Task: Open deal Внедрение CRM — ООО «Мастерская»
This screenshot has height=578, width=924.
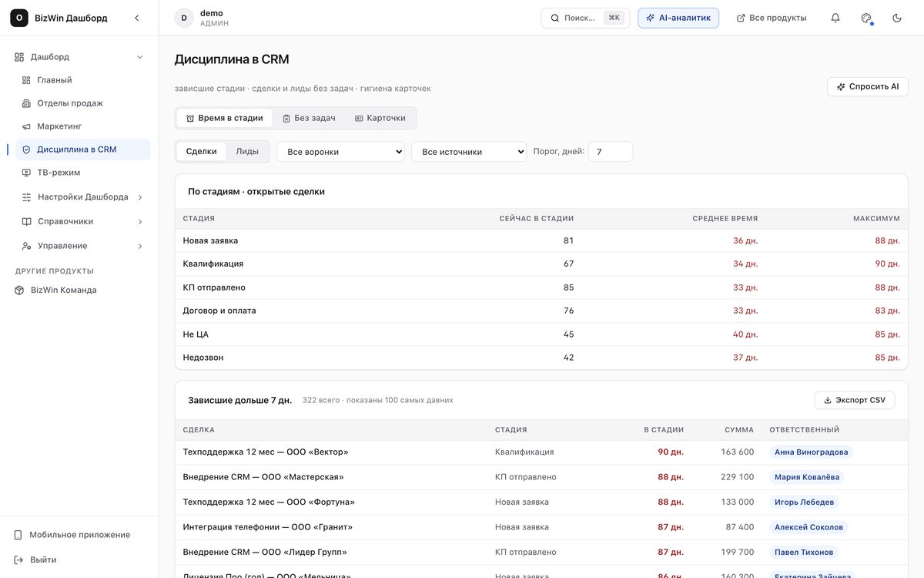Action: [x=263, y=477]
